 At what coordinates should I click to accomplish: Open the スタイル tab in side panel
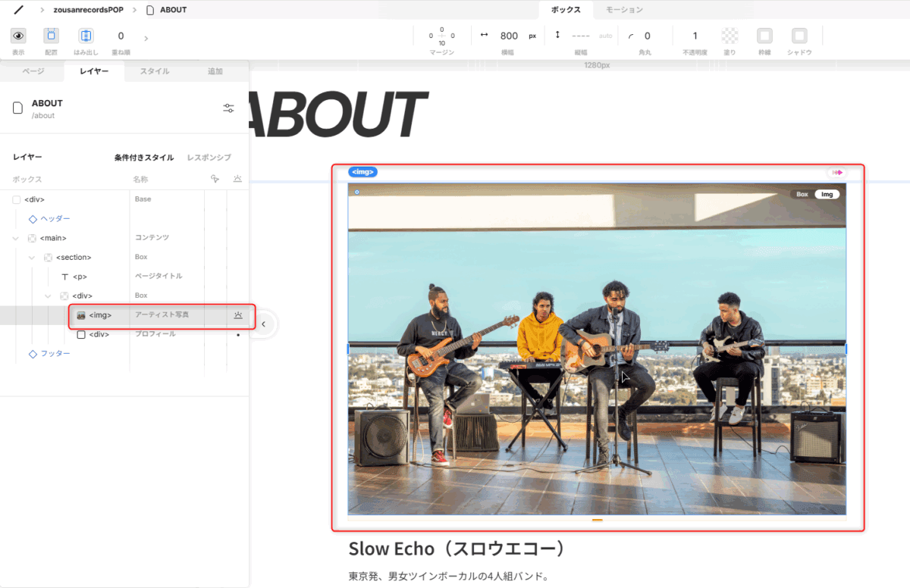pyautogui.click(x=154, y=71)
